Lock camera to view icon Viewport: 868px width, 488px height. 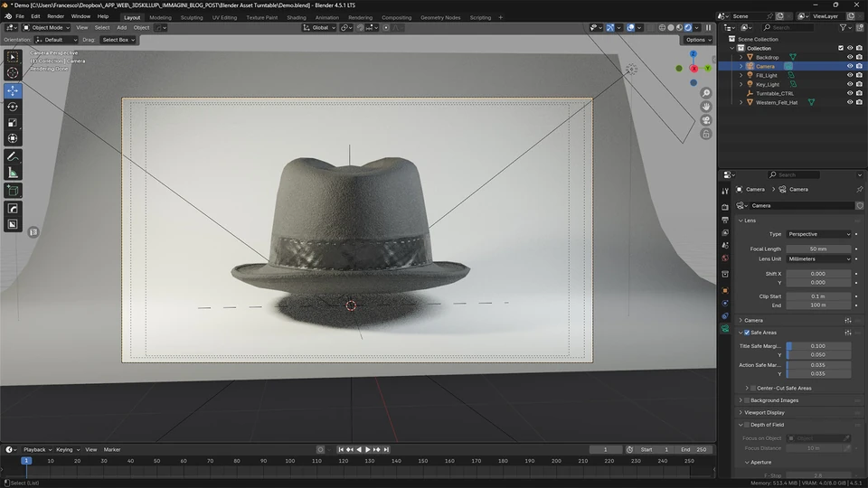(706, 134)
